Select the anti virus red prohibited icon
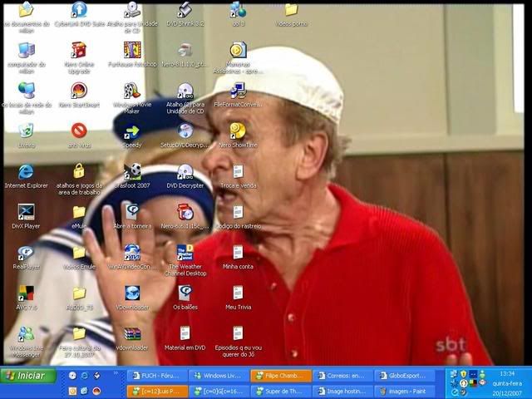532x399 pixels. [79, 131]
